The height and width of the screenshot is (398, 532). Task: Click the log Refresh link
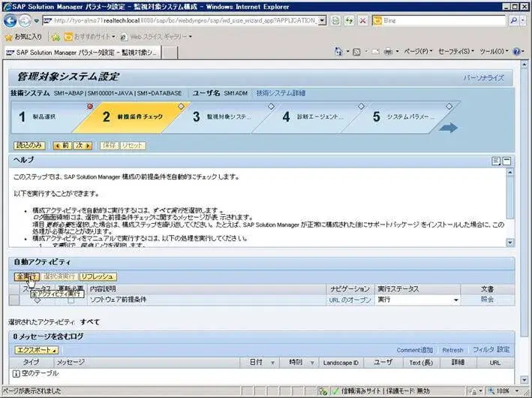coord(452,350)
